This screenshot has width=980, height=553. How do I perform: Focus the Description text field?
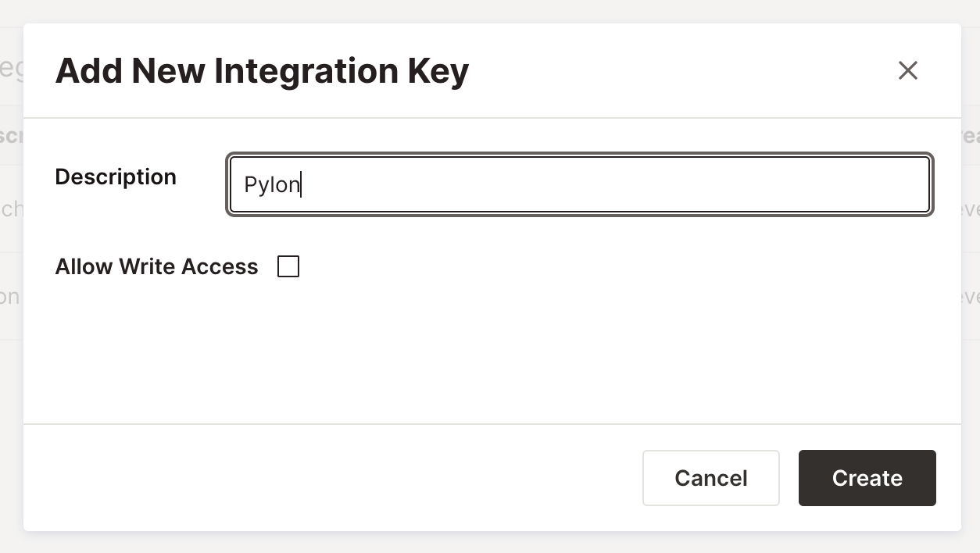click(580, 184)
